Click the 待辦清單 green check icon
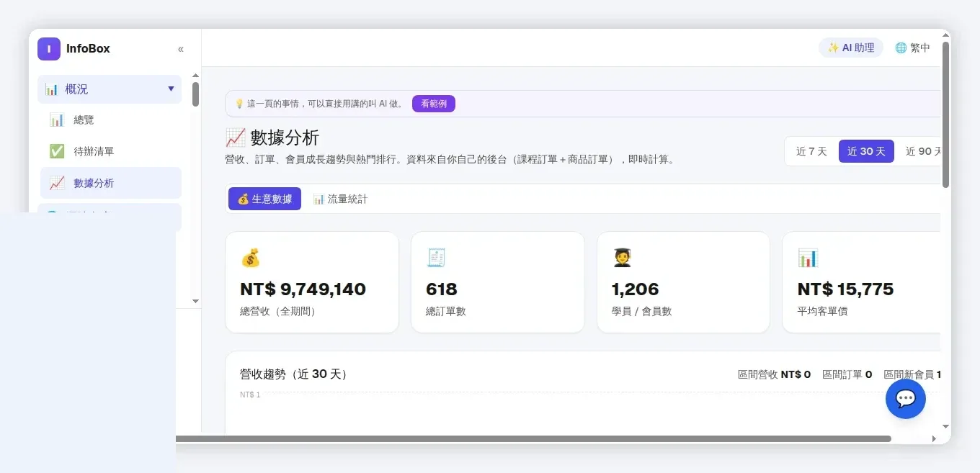Image resolution: width=980 pixels, height=473 pixels. click(x=57, y=151)
